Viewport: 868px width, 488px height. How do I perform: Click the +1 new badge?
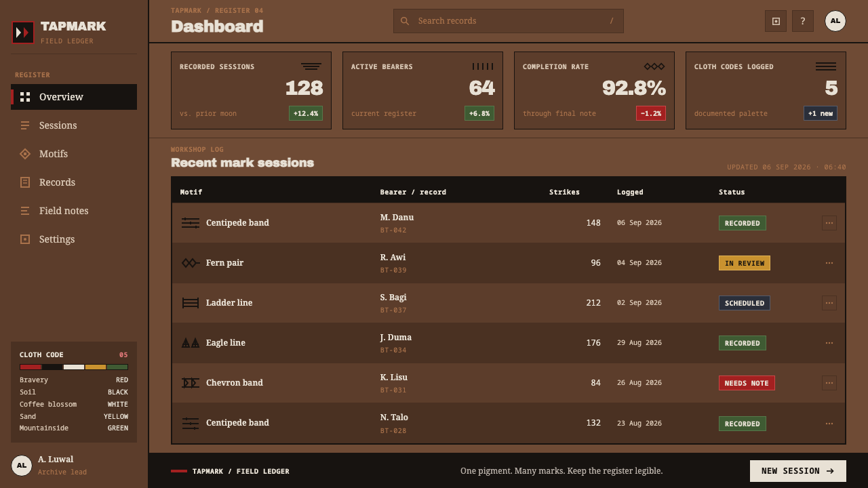821,113
